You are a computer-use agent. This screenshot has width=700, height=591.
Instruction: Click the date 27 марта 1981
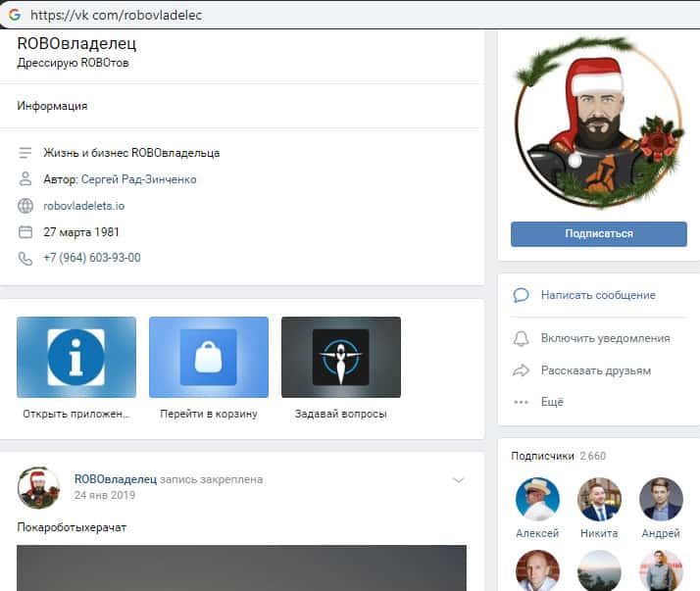(81, 232)
